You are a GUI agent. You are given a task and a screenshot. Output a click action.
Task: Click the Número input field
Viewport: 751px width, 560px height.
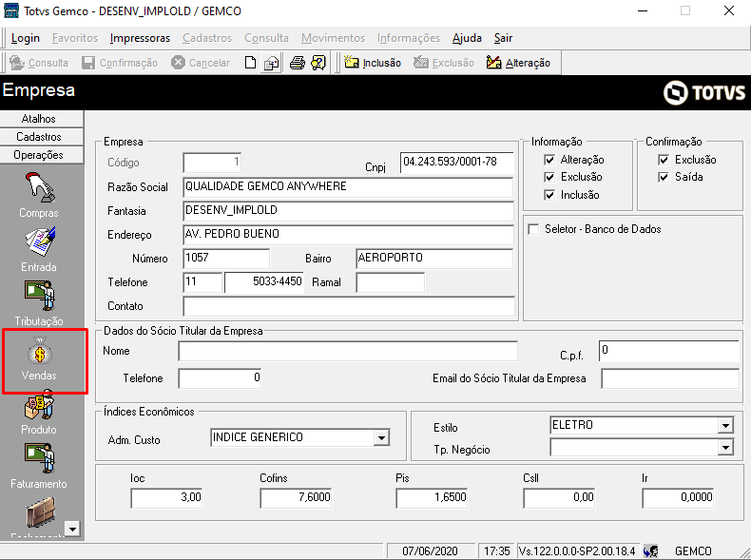(x=226, y=259)
